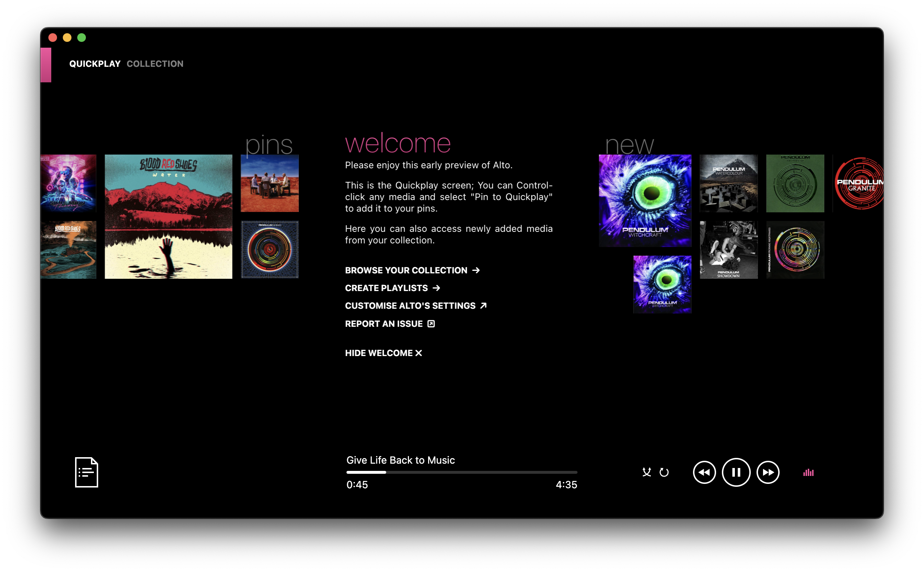Switch to the Collection tab
Image resolution: width=924 pixels, height=572 pixels.
pos(155,64)
